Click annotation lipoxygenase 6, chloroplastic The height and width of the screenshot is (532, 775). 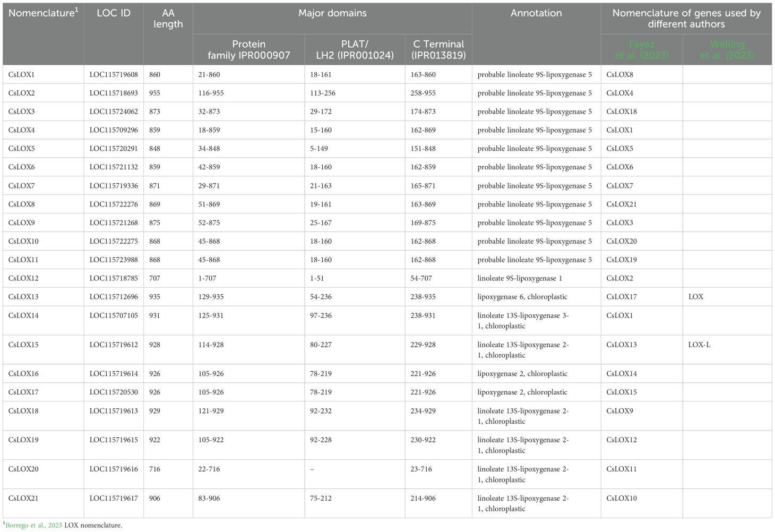522,297
